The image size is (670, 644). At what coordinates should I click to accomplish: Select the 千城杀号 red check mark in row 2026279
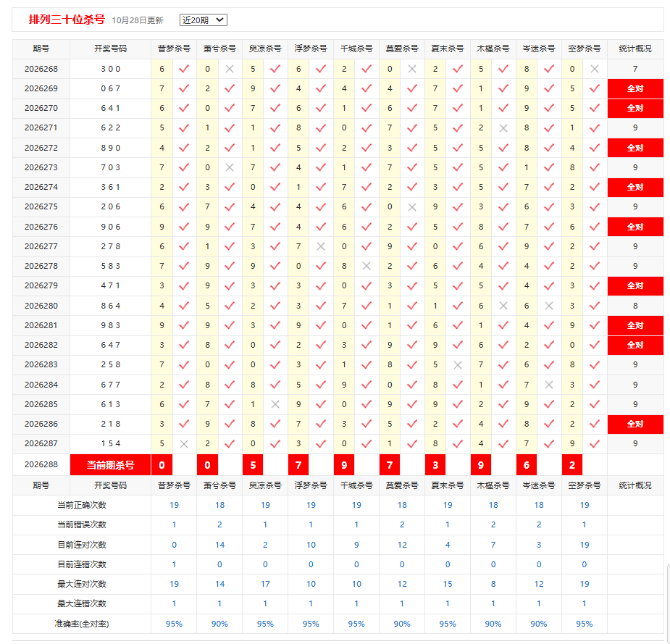pos(367,286)
